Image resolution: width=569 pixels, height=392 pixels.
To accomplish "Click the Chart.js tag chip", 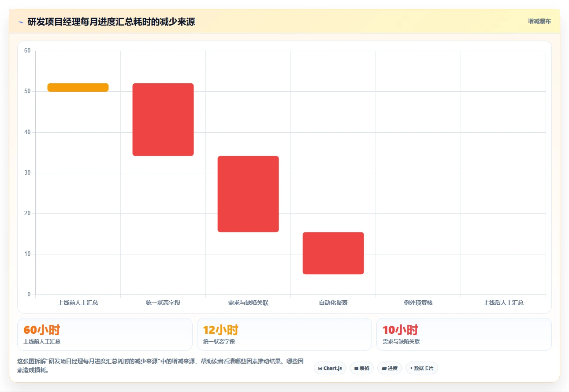I will tap(330, 368).
